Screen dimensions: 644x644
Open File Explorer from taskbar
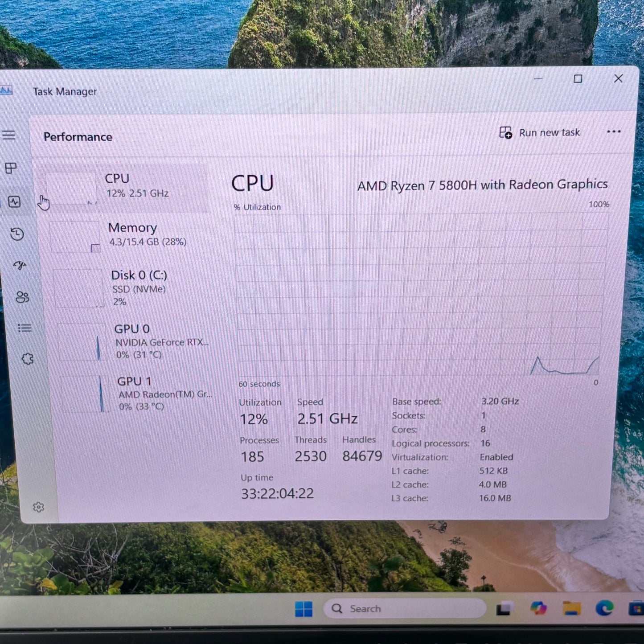[572, 608]
